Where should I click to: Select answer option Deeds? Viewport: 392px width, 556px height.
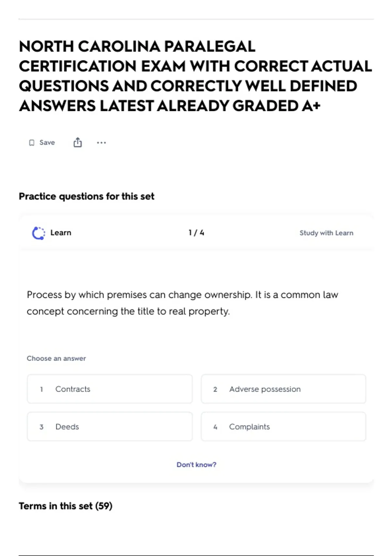(x=110, y=426)
